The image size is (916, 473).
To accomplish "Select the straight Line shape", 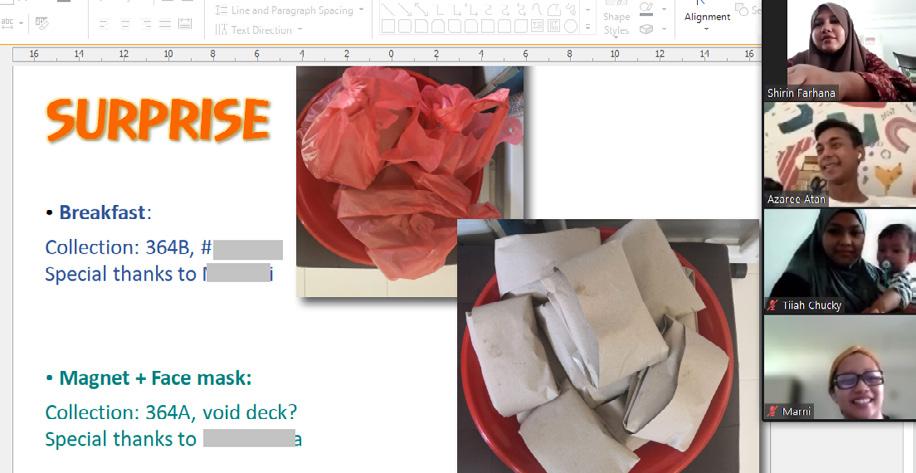I will (x=388, y=9).
